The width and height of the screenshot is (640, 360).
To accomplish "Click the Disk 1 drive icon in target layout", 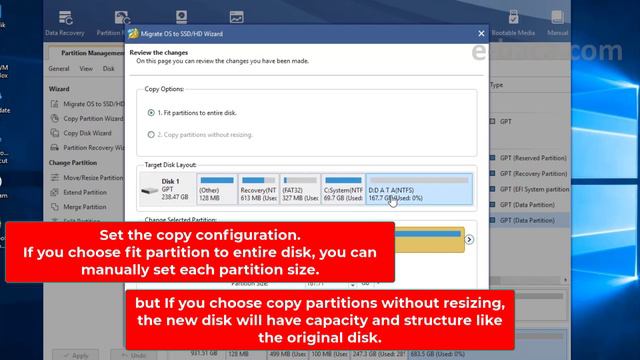I will (149, 190).
